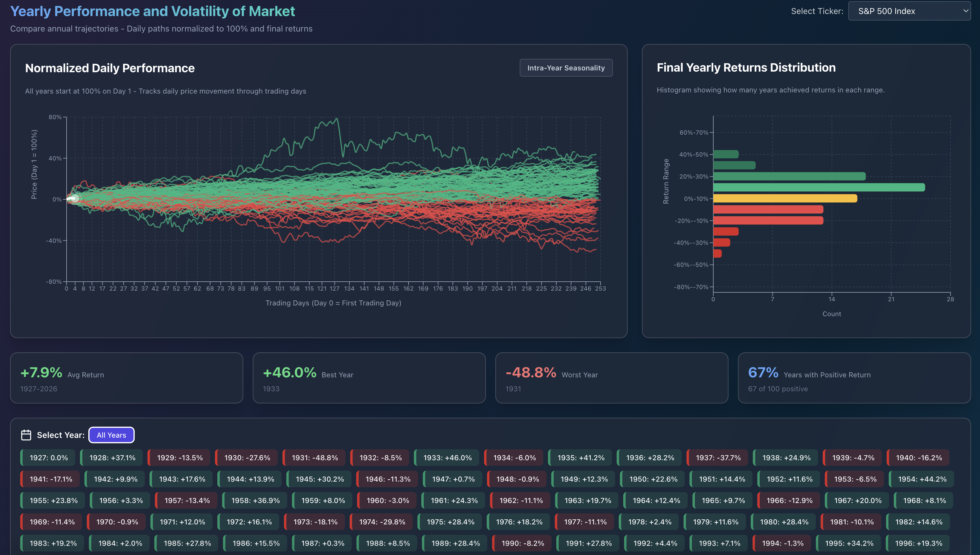The image size is (980, 555).
Task: Select the All Years button
Action: tap(111, 435)
